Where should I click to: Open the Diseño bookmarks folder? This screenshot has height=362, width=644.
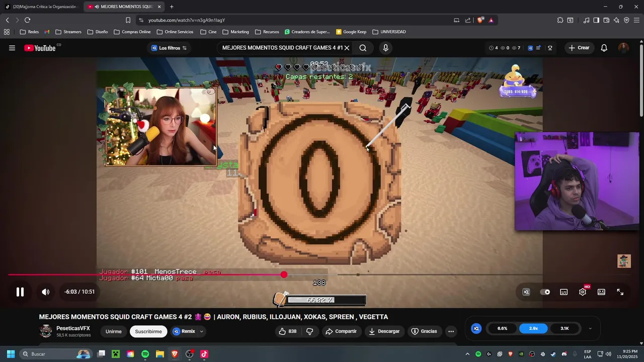pos(98,32)
